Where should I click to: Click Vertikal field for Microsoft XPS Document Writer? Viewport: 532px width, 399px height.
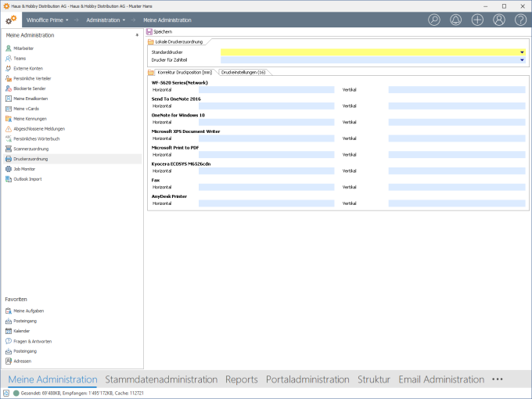pyautogui.click(x=457, y=138)
